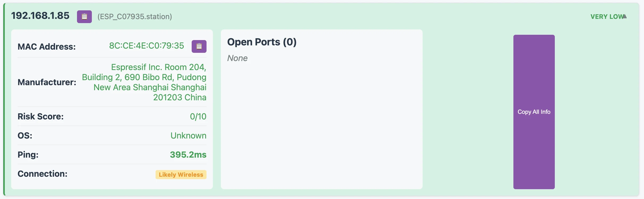Copy the IP address with clipboard icon
644x199 pixels.
(x=84, y=17)
